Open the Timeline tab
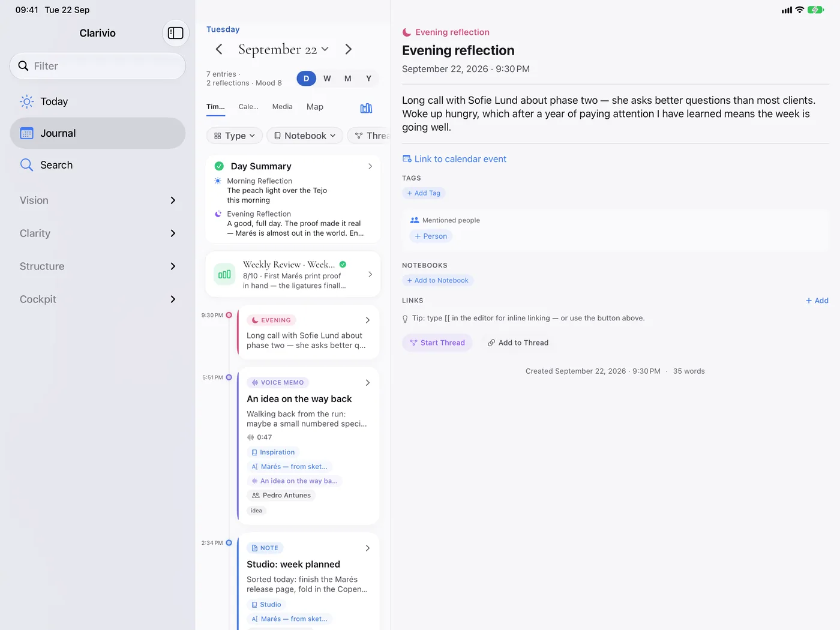This screenshot has height=630, width=840. pyautogui.click(x=215, y=107)
